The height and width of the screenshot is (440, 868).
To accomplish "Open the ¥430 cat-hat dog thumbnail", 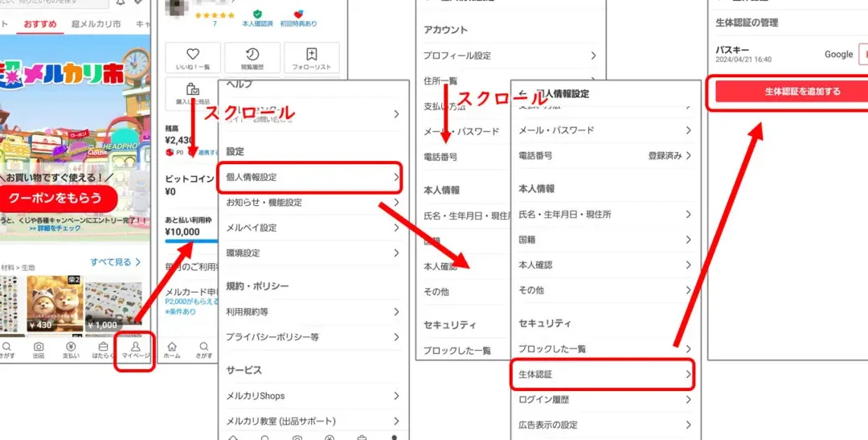I will tap(55, 304).
